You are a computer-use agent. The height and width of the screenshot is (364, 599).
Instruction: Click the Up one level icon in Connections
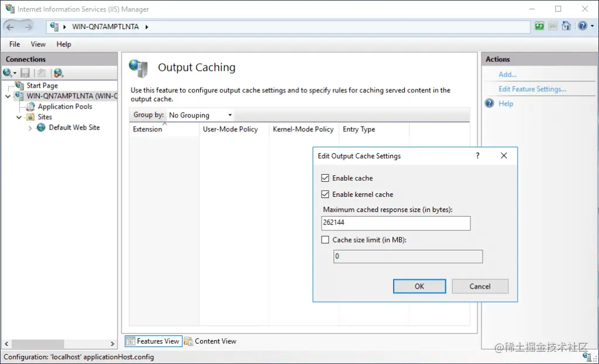[42, 72]
